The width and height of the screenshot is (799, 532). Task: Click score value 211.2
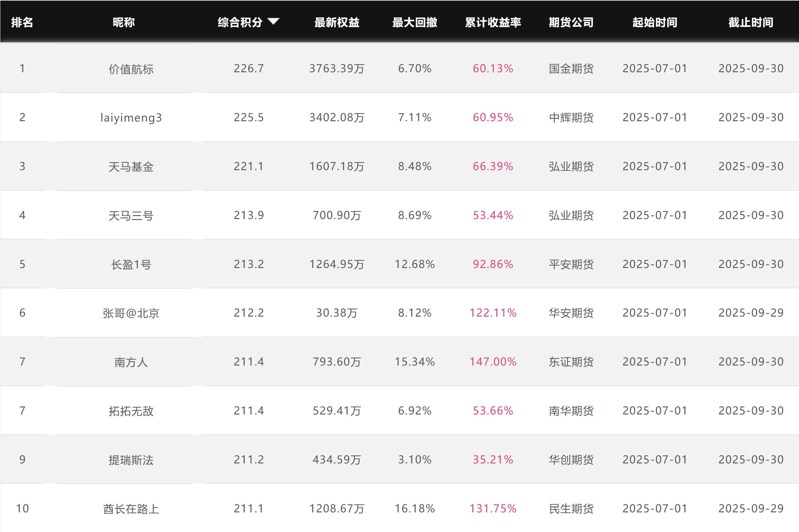[x=249, y=459]
